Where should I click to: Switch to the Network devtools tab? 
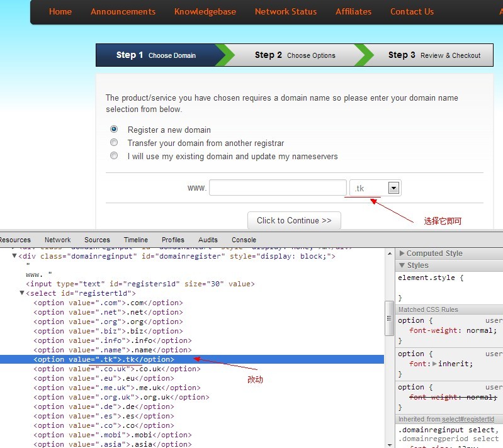click(x=58, y=240)
